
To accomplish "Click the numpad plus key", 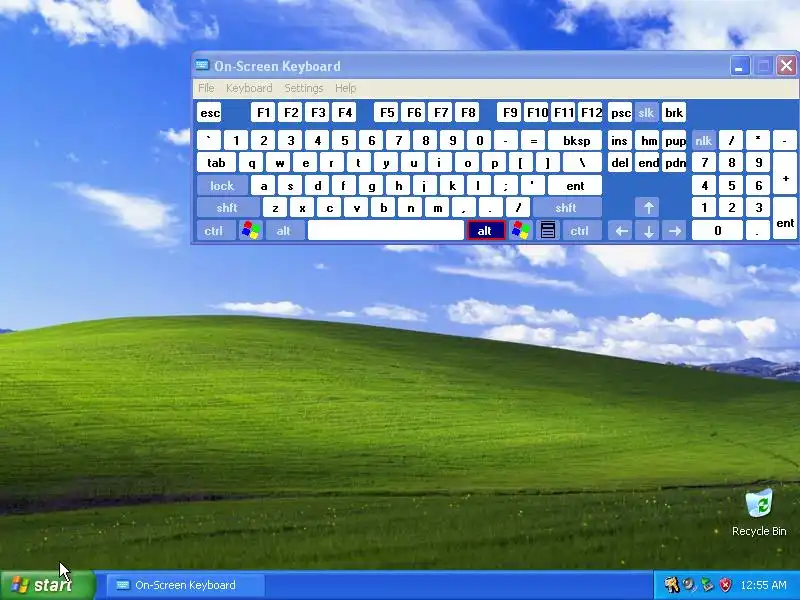I will click(785, 174).
